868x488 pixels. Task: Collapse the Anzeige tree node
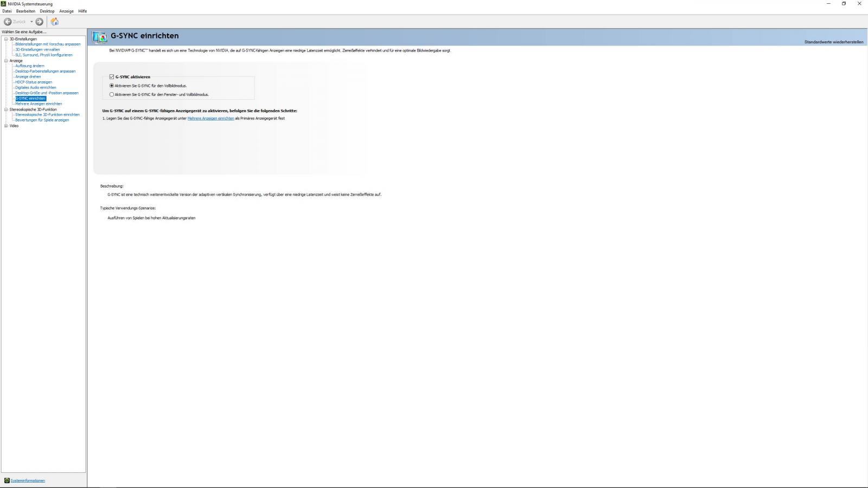6,61
